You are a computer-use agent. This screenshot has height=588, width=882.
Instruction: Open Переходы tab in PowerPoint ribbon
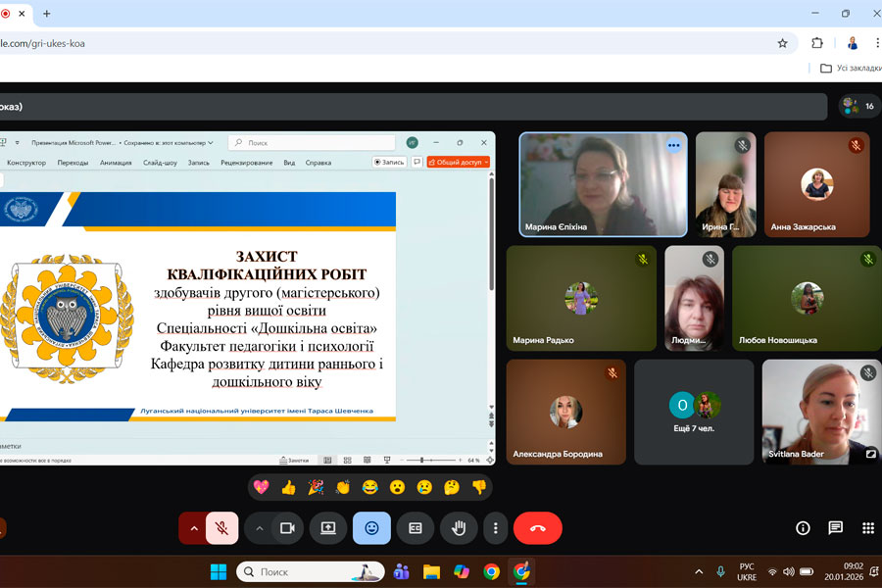(73, 163)
